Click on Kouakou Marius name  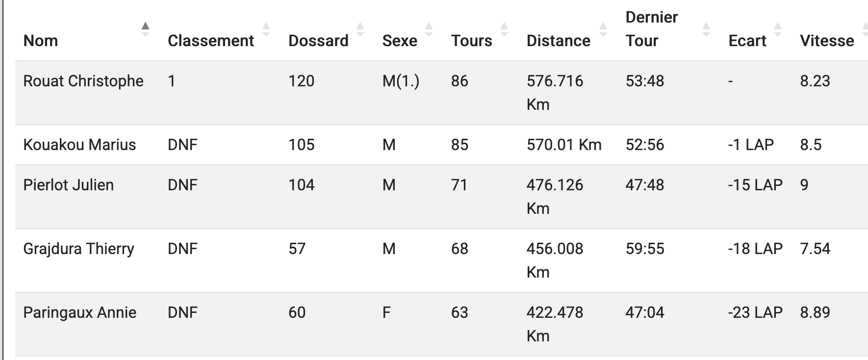click(79, 145)
